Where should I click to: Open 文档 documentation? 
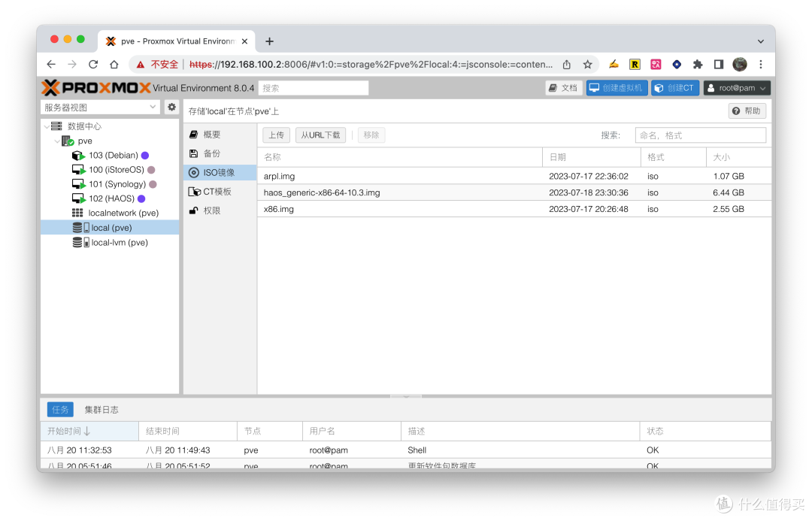coord(563,88)
